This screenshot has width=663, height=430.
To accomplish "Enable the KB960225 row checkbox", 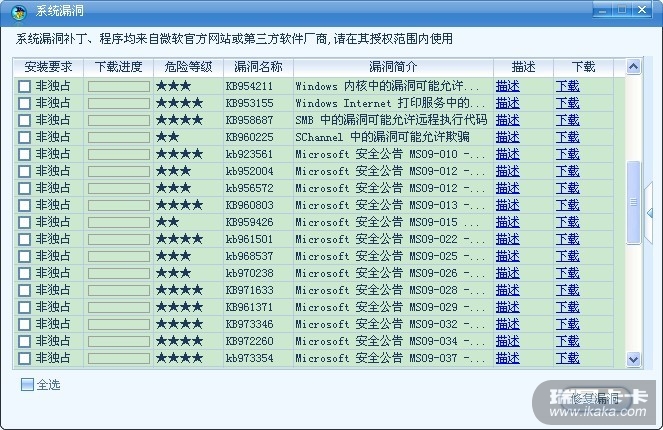I will click(x=25, y=137).
